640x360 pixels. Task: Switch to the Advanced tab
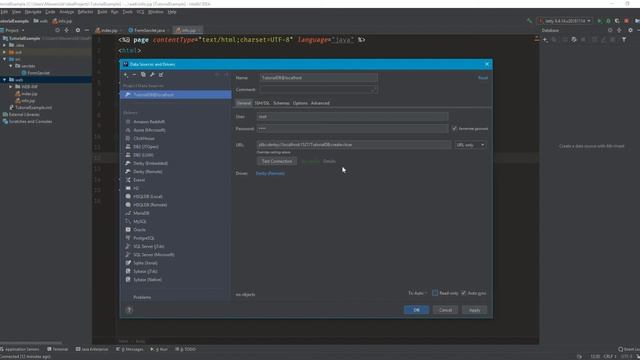pos(320,103)
